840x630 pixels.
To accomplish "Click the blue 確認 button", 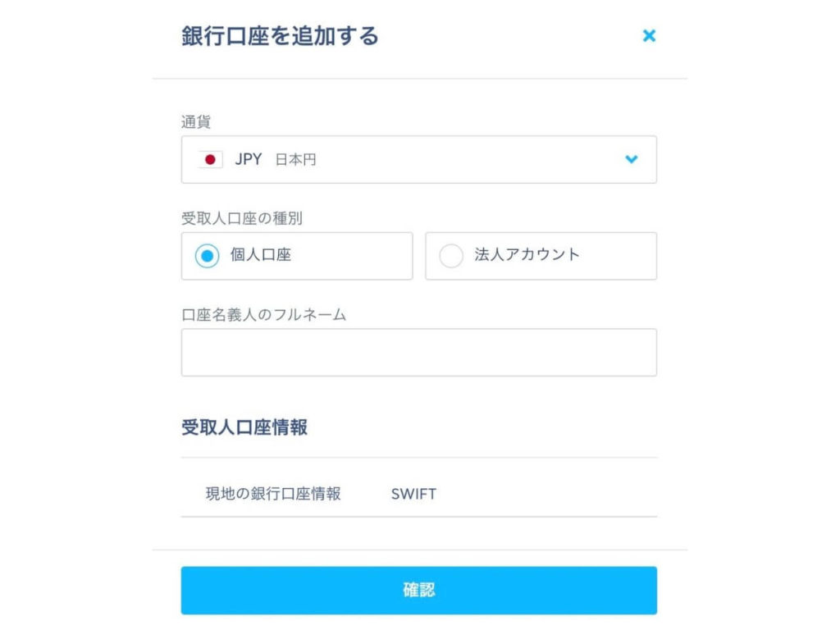I will [418, 591].
